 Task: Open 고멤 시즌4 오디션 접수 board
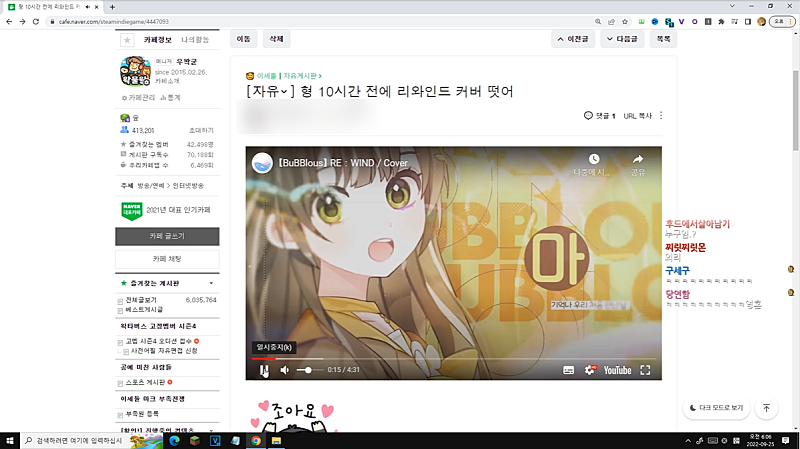pos(159,341)
